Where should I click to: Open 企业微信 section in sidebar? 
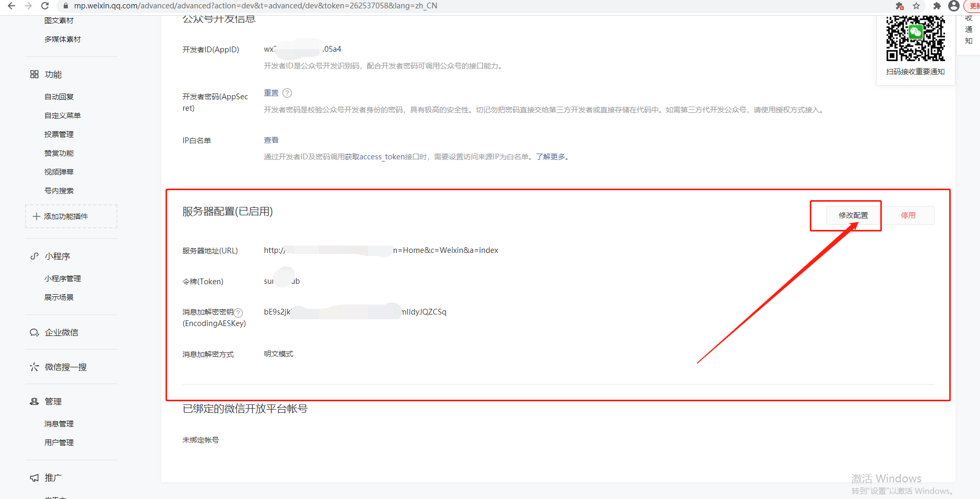[61, 332]
